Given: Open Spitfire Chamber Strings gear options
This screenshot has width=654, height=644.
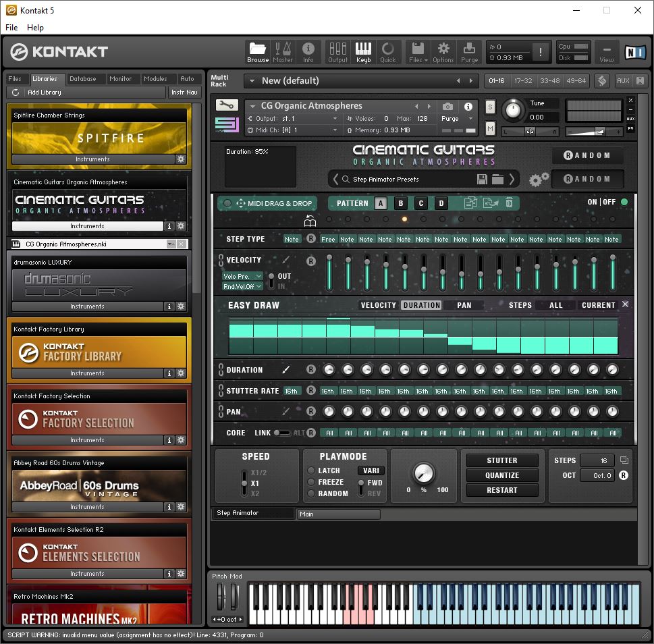Looking at the screenshot, I should tap(181, 159).
